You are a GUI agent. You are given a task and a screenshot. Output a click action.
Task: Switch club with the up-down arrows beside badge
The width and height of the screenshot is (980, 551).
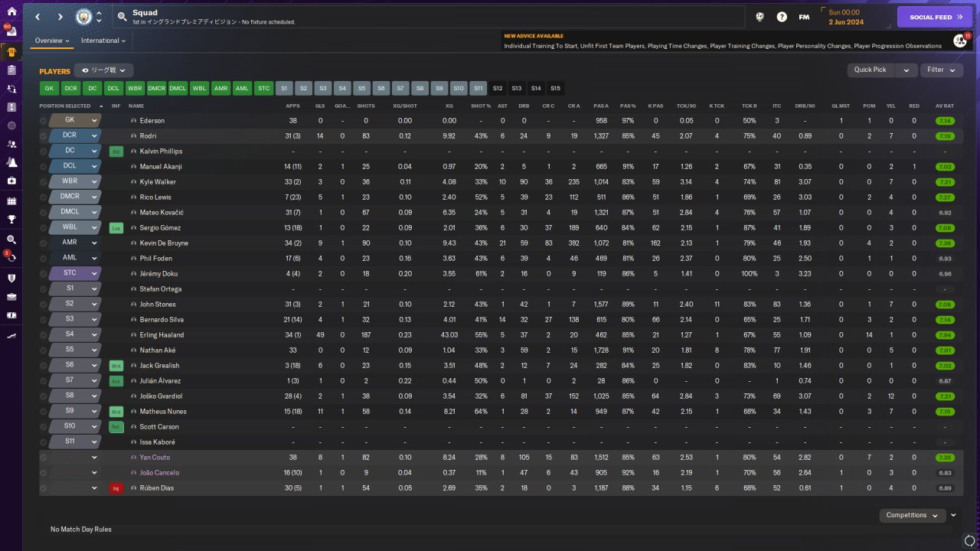tap(98, 17)
